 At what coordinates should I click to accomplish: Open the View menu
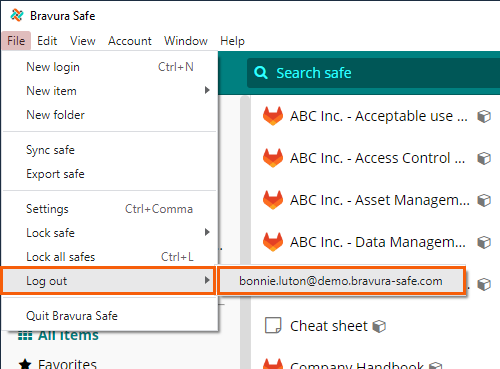tap(83, 41)
